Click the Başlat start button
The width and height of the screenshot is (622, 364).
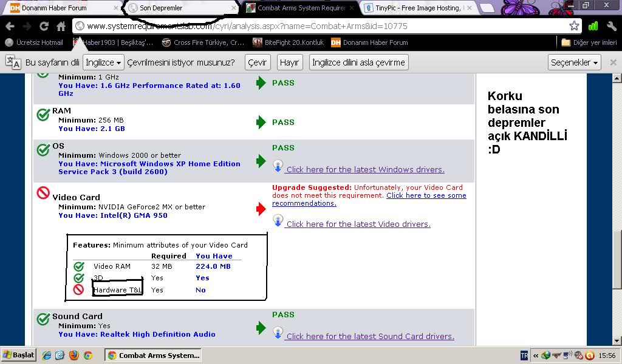(19, 355)
